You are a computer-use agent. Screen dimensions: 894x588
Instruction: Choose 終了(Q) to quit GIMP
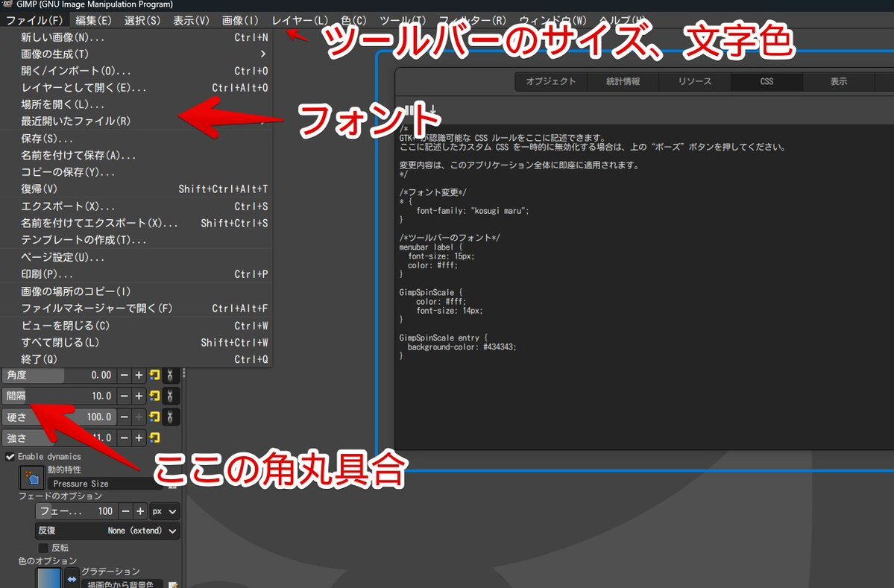tap(137, 359)
